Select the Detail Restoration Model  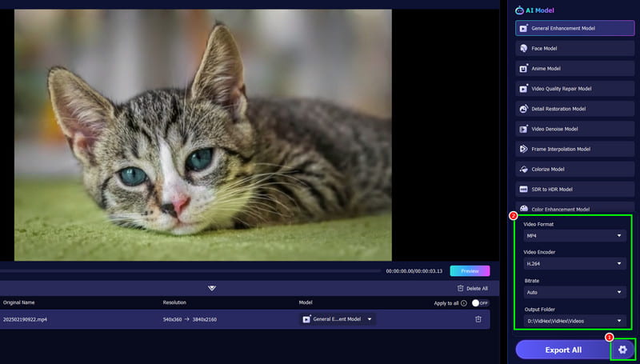pos(574,109)
